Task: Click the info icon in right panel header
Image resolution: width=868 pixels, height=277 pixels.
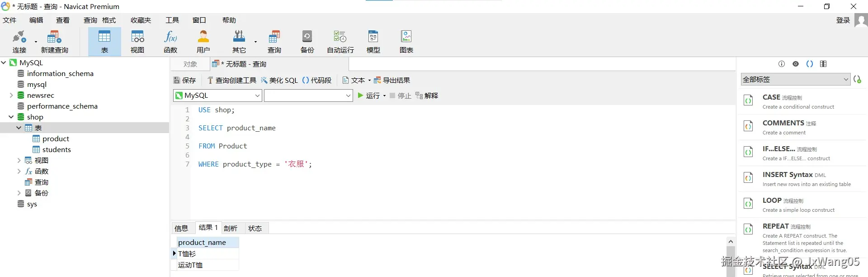Action: point(781,64)
